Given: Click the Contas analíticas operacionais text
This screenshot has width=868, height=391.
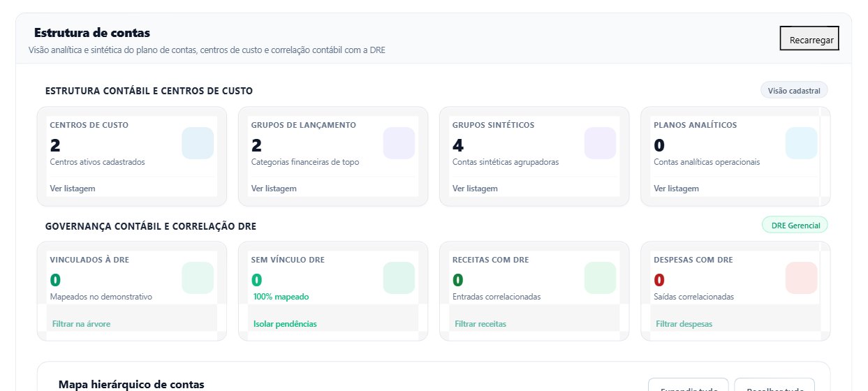Looking at the screenshot, I should point(707,162).
